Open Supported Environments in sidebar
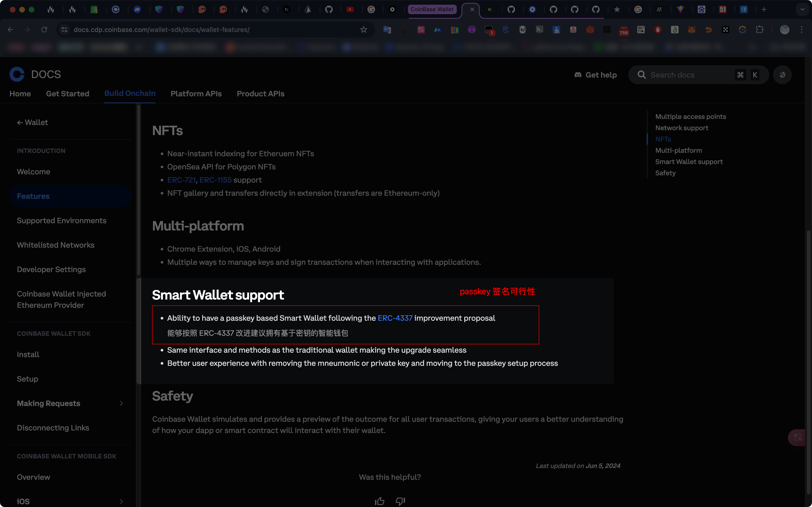This screenshot has width=812, height=507. click(x=62, y=221)
